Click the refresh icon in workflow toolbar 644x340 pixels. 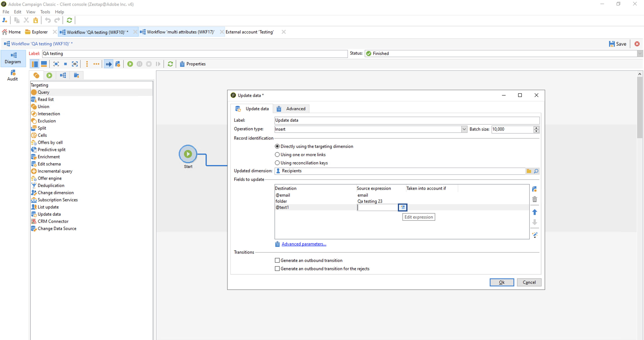coord(170,64)
